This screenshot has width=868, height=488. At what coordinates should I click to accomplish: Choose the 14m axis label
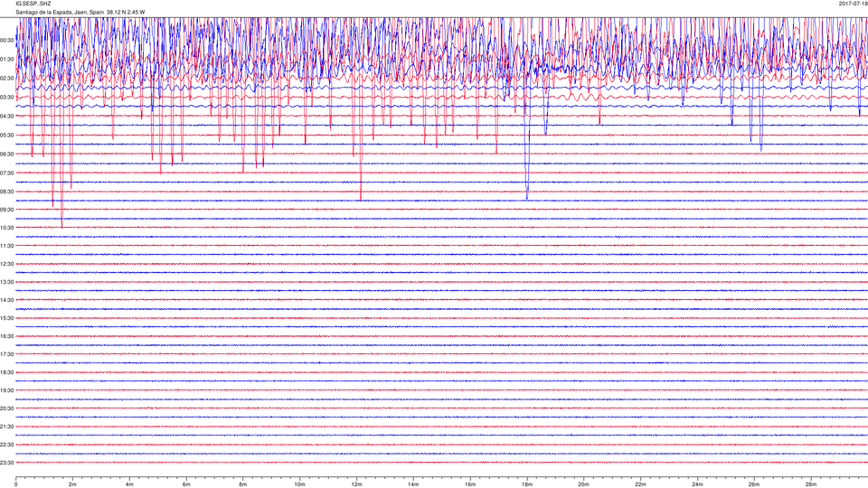[x=413, y=484]
